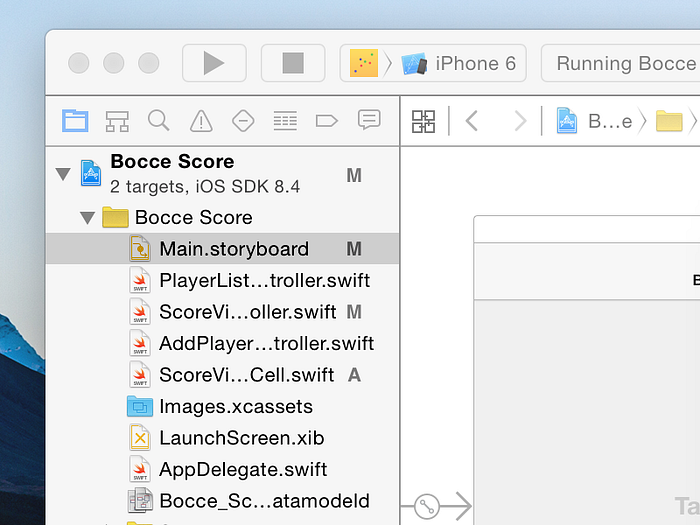700x525 pixels.
Task: Click the M badge on the project row
Action: pos(354,175)
